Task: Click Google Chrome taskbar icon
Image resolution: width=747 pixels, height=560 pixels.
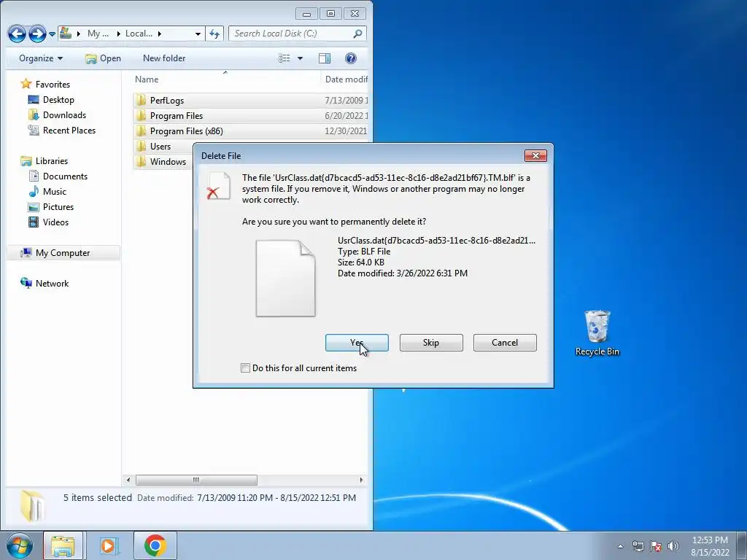Action: pos(155,545)
